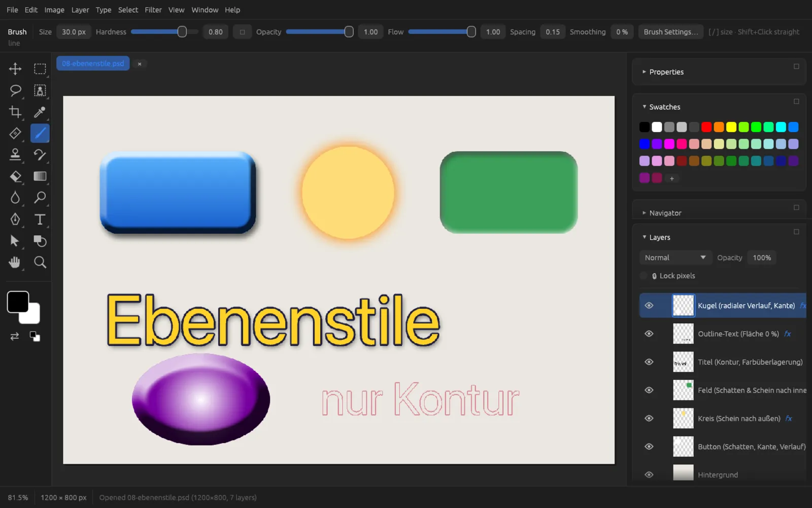The height and width of the screenshot is (508, 812).
Task: Hide the Kreis layer
Action: (x=649, y=418)
